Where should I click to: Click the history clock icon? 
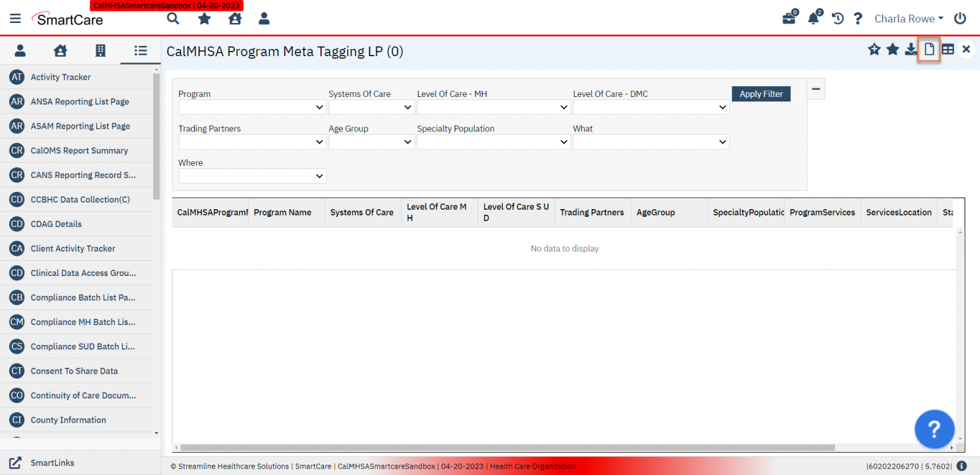tap(837, 18)
